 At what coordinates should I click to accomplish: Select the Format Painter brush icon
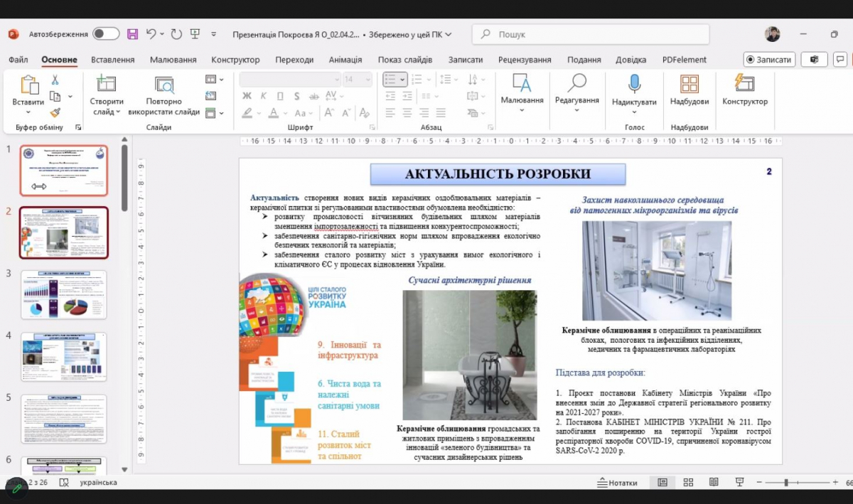[55, 112]
